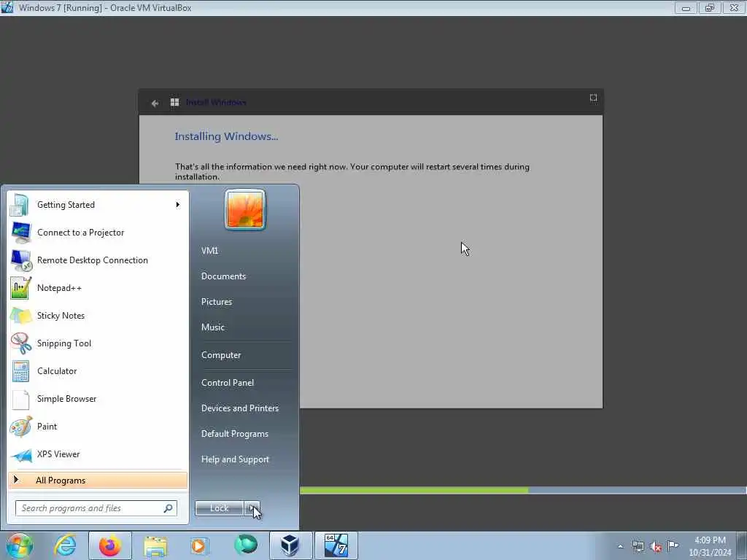
Task: Open Firefox from the taskbar
Action: coord(110,545)
